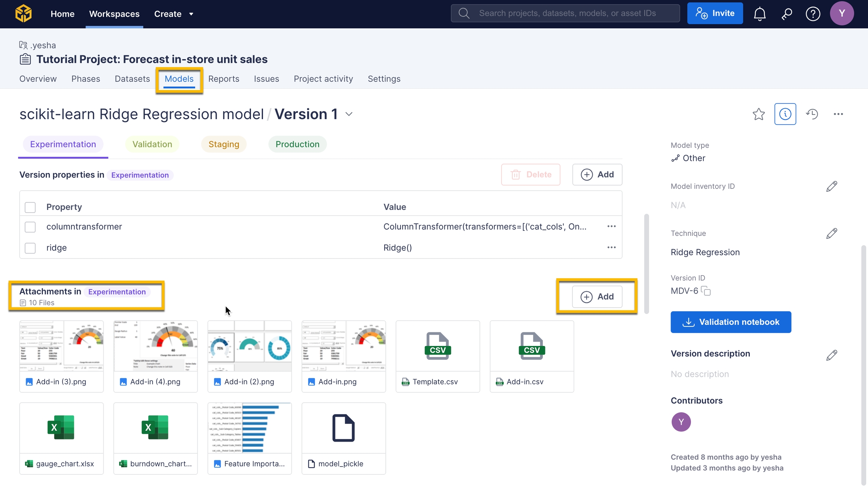
Task: Open the Feature Importance image thumbnail
Action: point(249,428)
